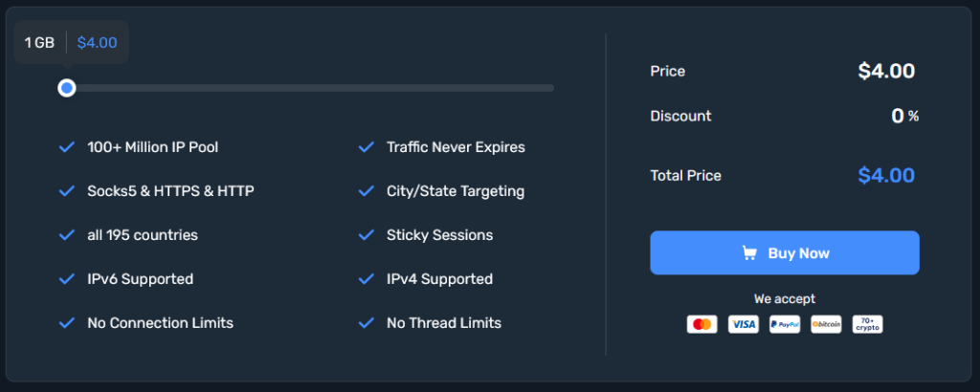Click the Total Price $4.00 amount
This screenshot has width=980, height=392.
tap(886, 176)
